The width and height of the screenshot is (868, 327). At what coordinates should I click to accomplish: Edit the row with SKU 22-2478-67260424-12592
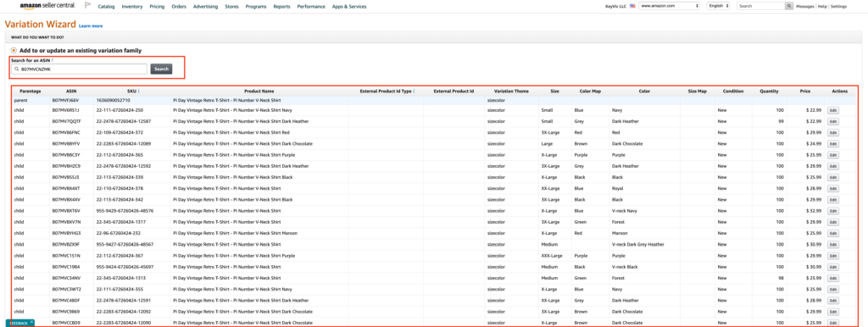click(832, 166)
